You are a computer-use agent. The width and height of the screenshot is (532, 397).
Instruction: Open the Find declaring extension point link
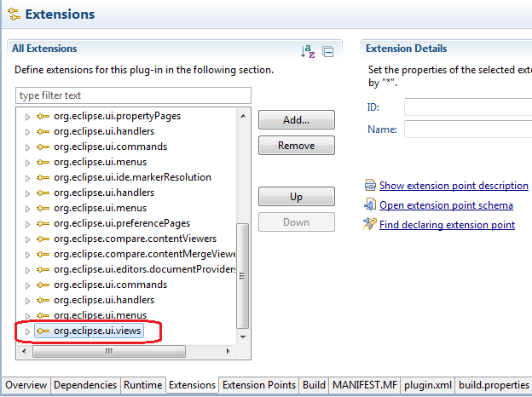(x=447, y=225)
